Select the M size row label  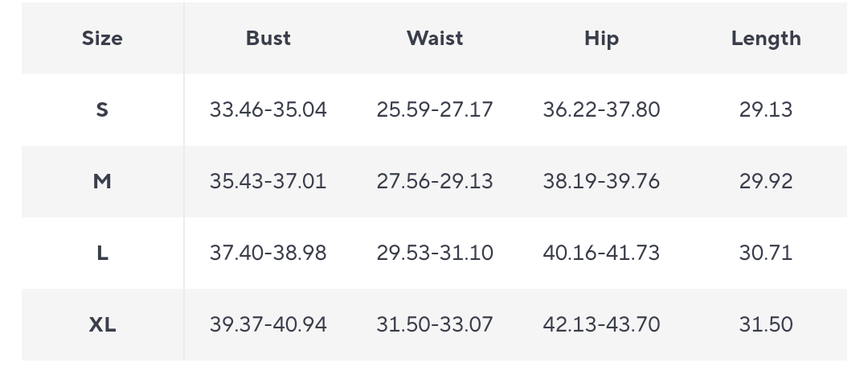click(102, 181)
